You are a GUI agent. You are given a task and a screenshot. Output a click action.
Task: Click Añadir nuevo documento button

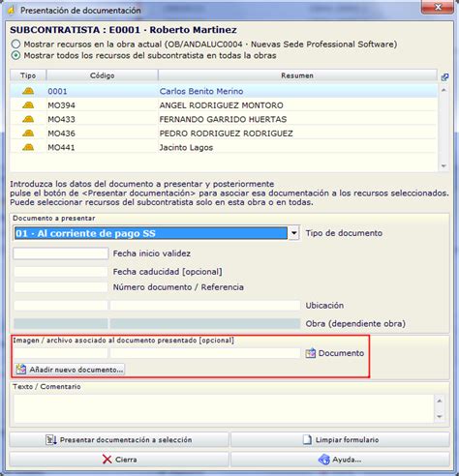click(x=70, y=370)
